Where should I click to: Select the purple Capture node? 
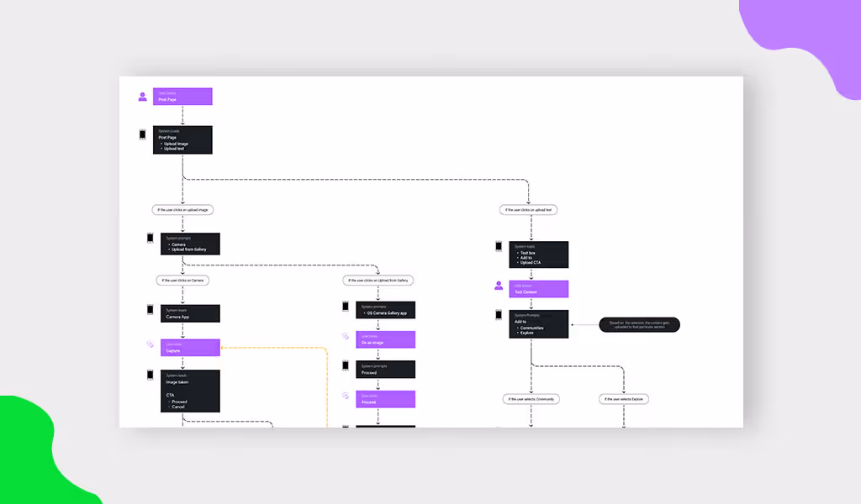coord(191,348)
